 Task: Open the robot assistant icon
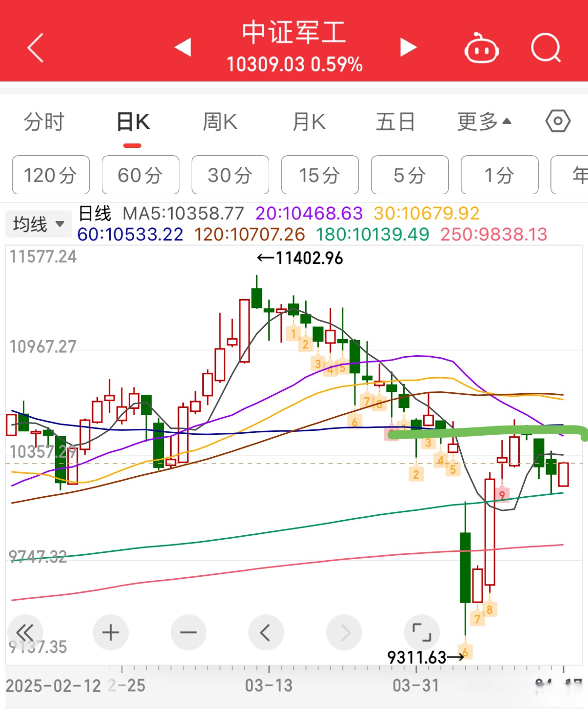pyautogui.click(x=481, y=48)
